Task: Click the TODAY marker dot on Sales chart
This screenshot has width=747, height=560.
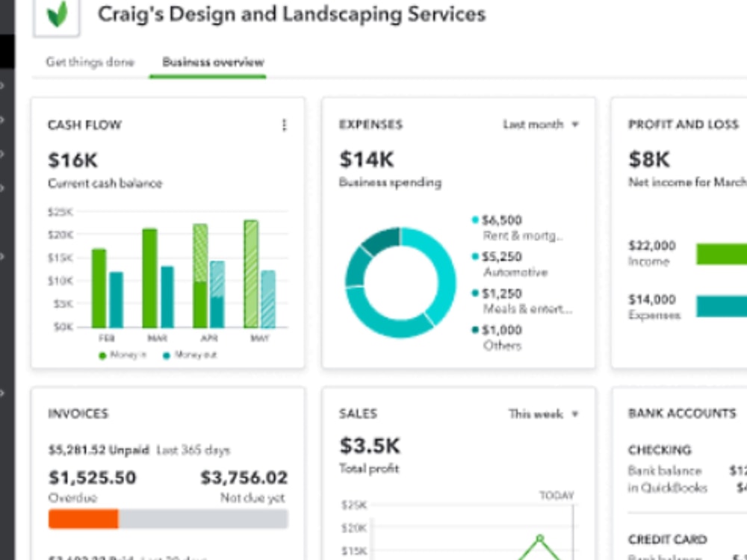Action: point(539,536)
